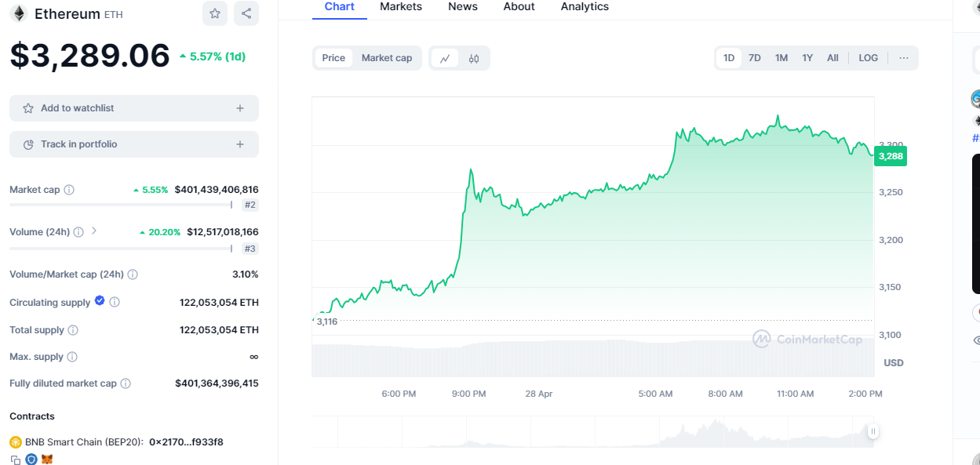Click the volume rank #3 badge
980x465 pixels.
click(x=250, y=249)
